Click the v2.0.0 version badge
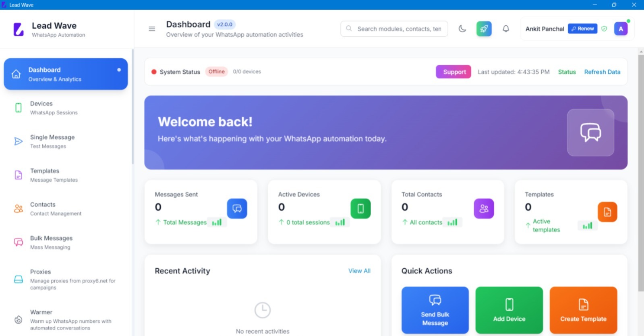This screenshot has height=336, width=644. pyautogui.click(x=225, y=24)
